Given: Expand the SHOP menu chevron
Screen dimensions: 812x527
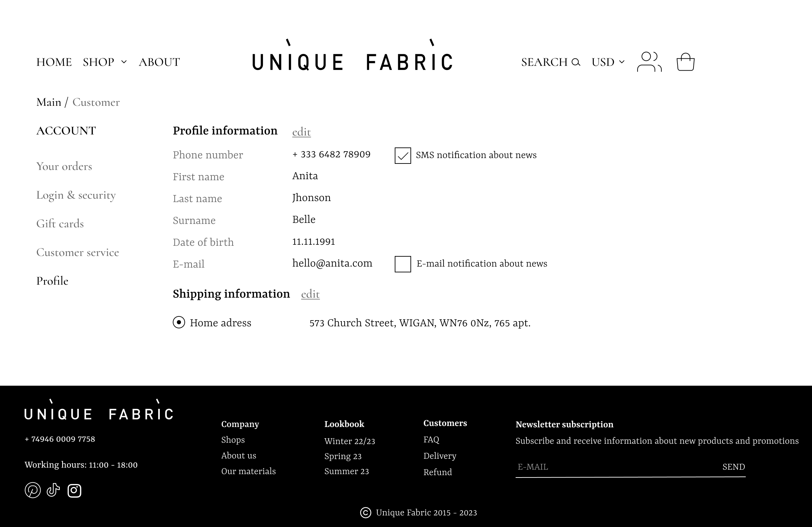Looking at the screenshot, I should tap(124, 62).
